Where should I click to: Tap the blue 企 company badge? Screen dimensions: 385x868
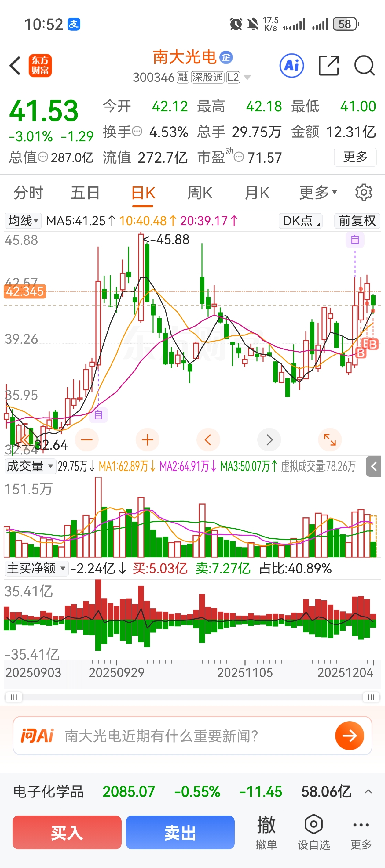[226, 57]
